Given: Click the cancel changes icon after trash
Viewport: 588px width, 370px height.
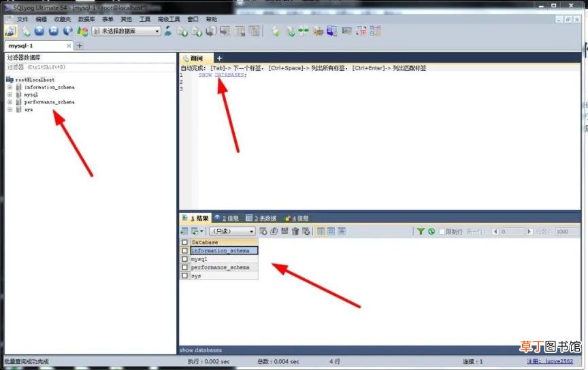Looking at the screenshot, I should pyautogui.click(x=306, y=231).
